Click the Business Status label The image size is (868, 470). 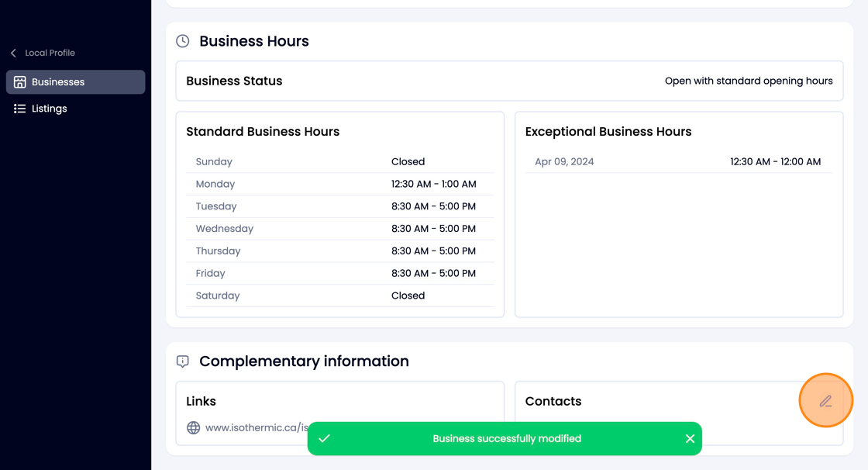point(234,81)
